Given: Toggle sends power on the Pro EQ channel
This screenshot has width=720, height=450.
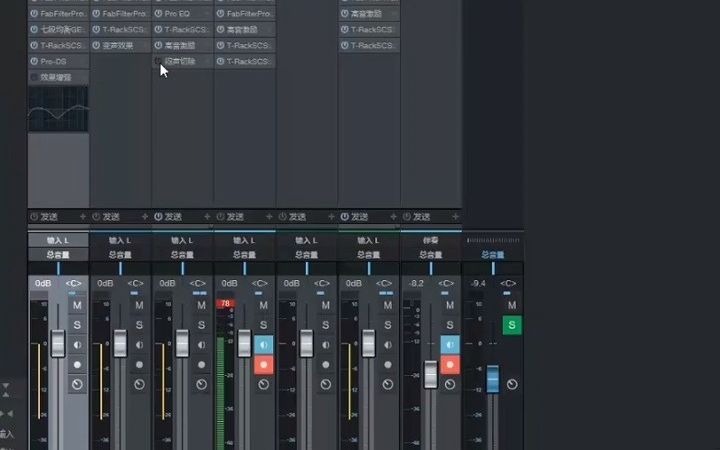Looking at the screenshot, I should pos(158,216).
